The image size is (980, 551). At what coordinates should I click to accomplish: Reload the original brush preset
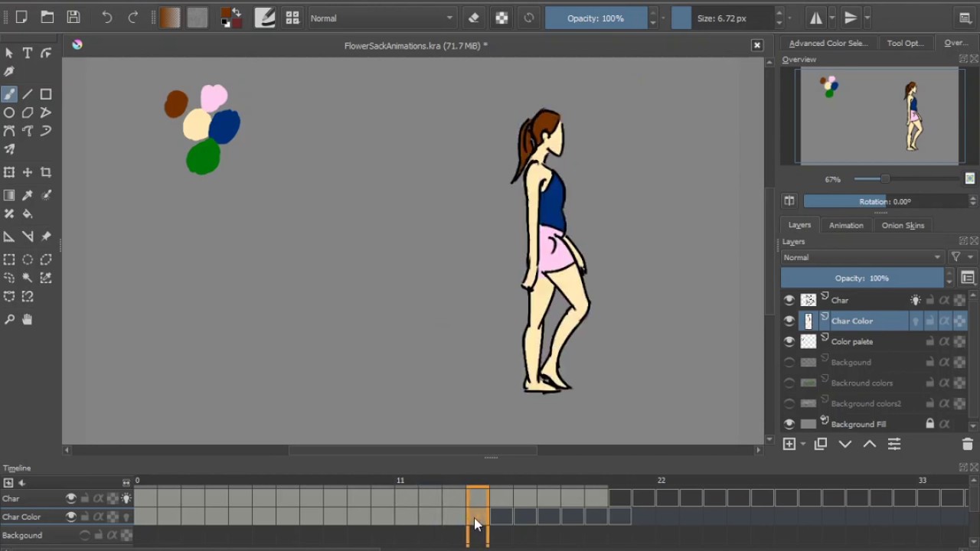tap(529, 18)
